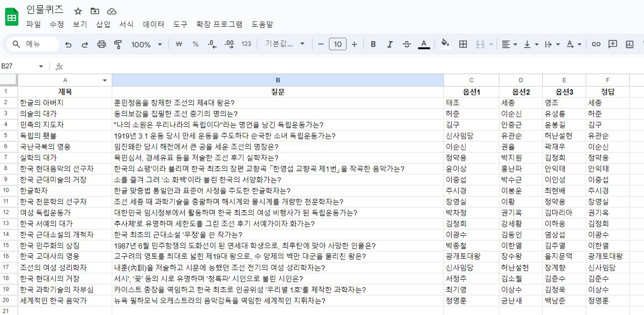This screenshot has width=644, height=315.
Task: Open the font family dropdown 기본값
Action: [285, 44]
